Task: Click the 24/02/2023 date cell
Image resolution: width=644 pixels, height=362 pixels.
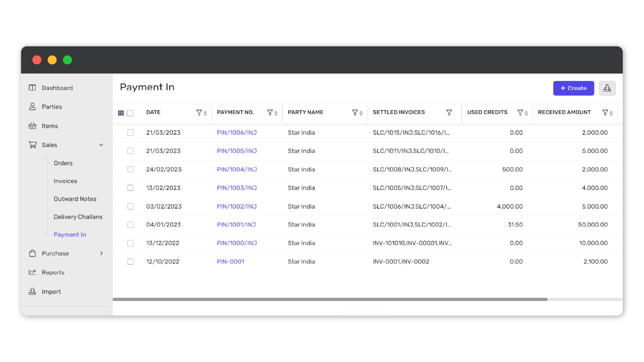Action: pos(164,170)
